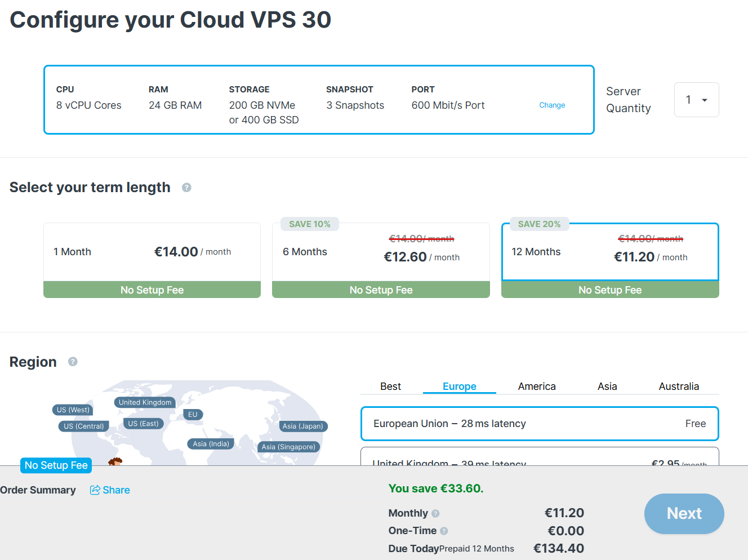748x560 pixels.
Task: Click the '8 vCPU Cores' spec text
Action: [89, 105]
